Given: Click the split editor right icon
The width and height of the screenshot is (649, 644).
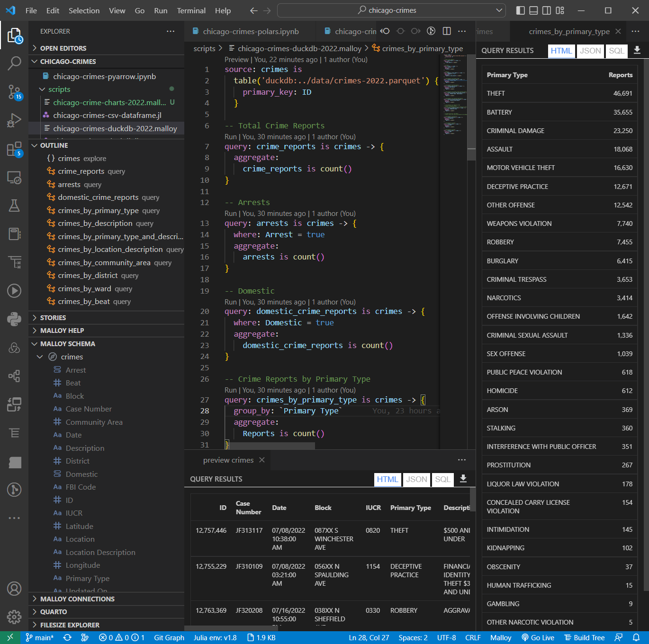Looking at the screenshot, I should [x=447, y=31].
